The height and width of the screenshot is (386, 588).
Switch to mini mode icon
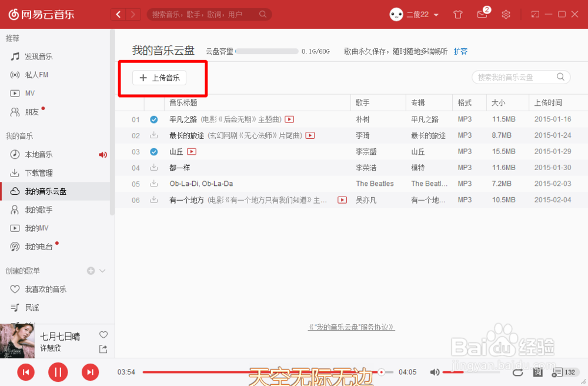click(535, 14)
